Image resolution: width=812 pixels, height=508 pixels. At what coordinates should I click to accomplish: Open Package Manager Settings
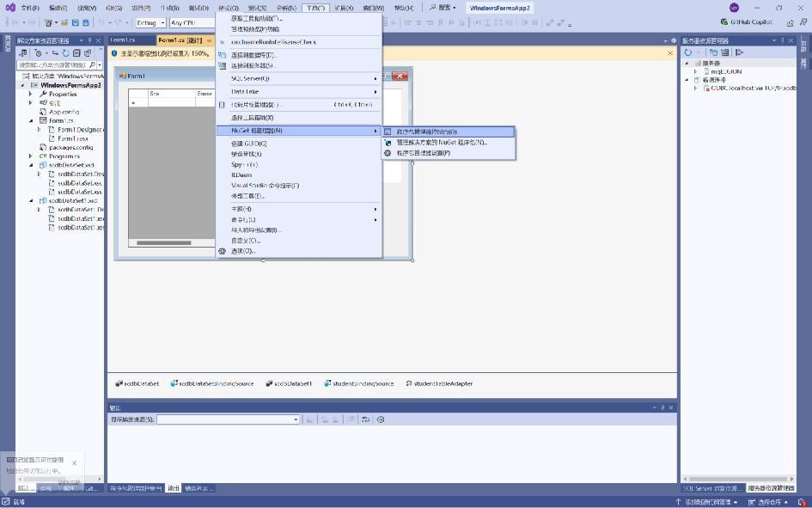tap(449, 153)
